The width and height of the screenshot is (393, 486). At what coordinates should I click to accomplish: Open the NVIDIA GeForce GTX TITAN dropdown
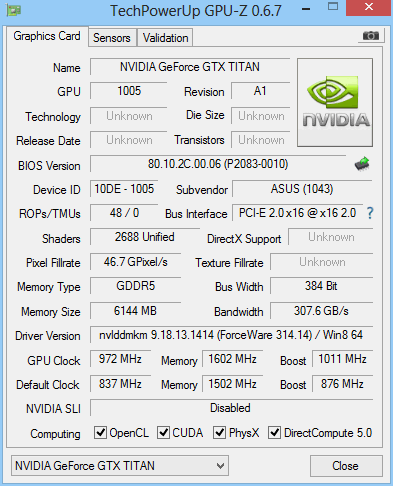[120, 466]
